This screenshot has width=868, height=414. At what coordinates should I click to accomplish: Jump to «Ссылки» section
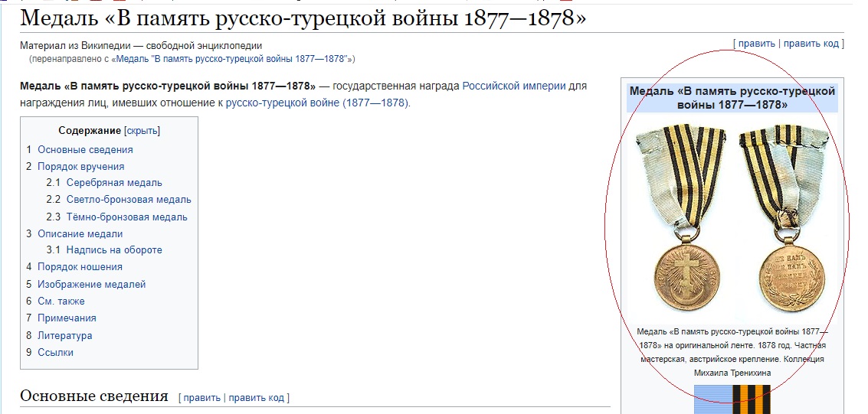click(55, 353)
